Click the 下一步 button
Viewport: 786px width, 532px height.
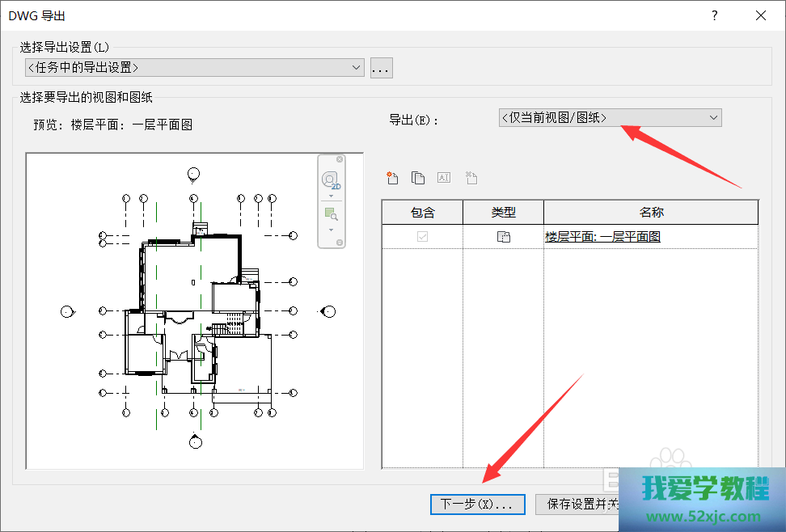click(477, 505)
